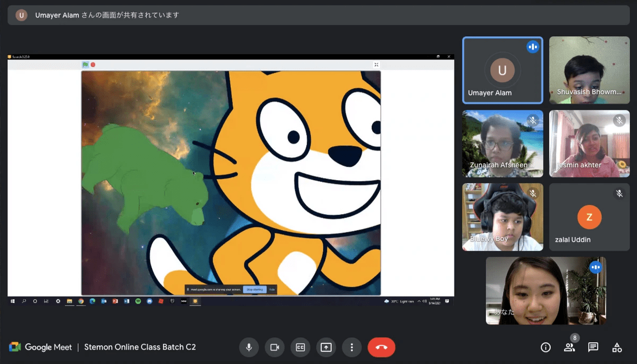Open File Explorer on the shared taskbar
This screenshot has height=364, width=637.
tap(70, 301)
